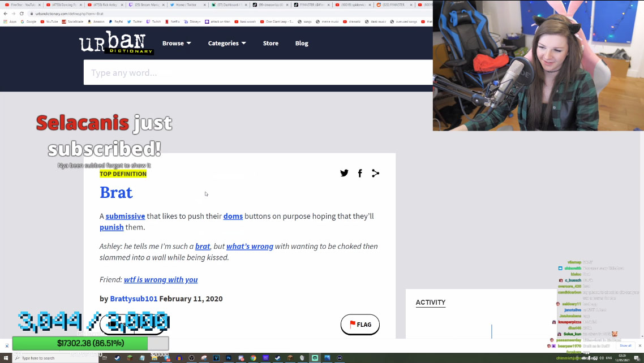Focus the 'Type any word...' search box
The image size is (644, 363).
258,72
